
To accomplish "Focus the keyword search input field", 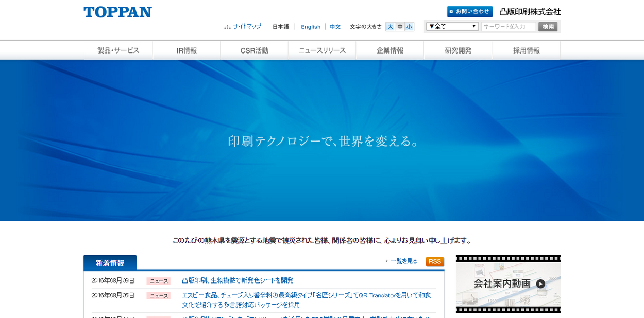I will click(x=508, y=26).
